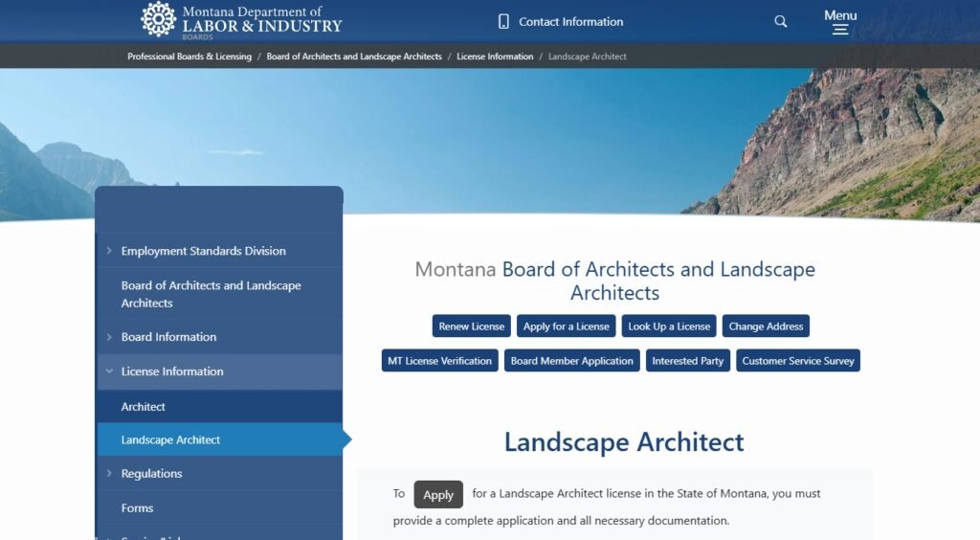980x540 pixels.
Task: Open Contact Information link in header
Action: pyautogui.click(x=570, y=22)
